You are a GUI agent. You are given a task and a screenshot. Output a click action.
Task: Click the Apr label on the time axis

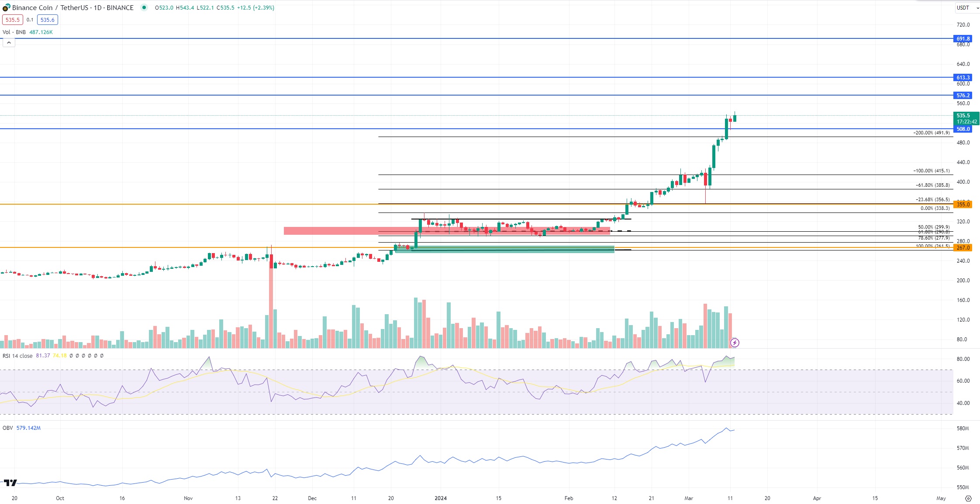tap(817, 498)
